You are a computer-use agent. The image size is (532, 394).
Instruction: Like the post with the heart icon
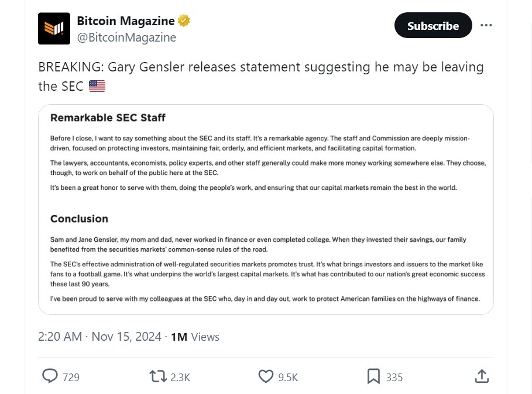pos(266,376)
